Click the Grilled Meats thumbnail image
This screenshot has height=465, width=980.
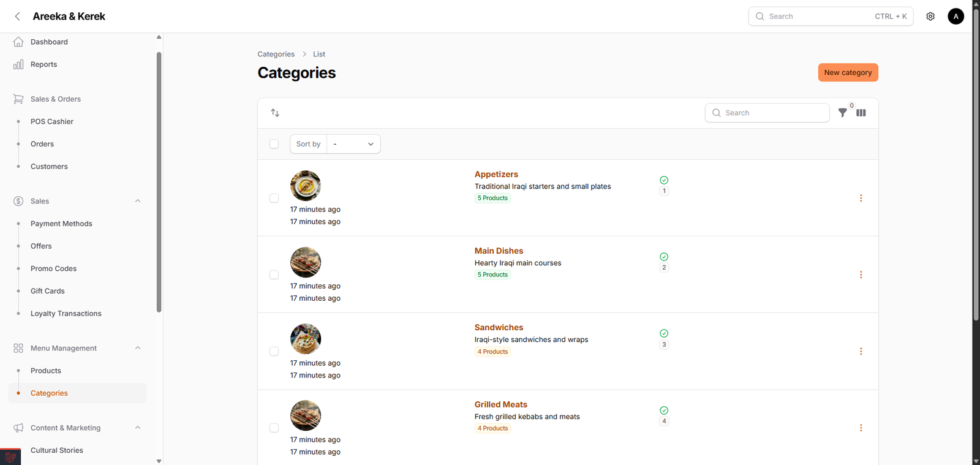[306, 415]
